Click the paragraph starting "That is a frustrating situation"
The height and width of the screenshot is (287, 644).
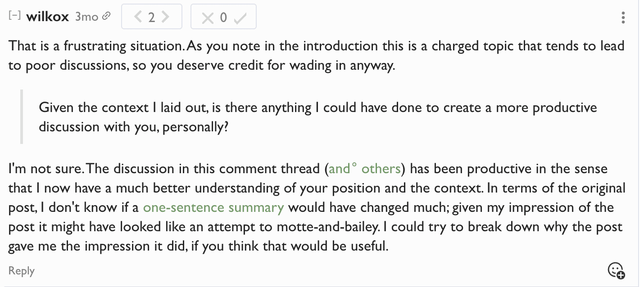click(315, 55)
